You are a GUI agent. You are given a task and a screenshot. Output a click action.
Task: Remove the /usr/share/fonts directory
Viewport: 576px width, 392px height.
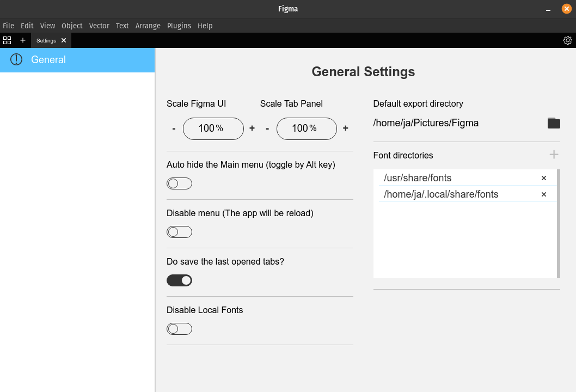[544, 178]
